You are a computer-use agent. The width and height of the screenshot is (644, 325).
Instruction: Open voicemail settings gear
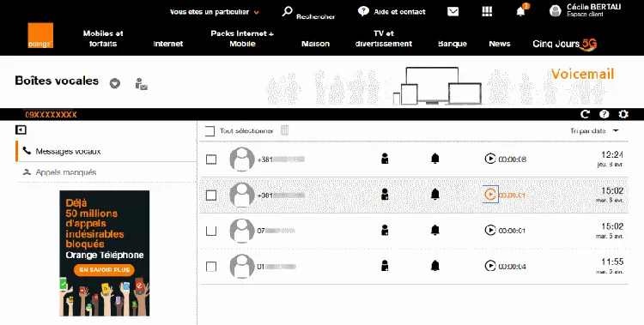(x=623, y=115)
